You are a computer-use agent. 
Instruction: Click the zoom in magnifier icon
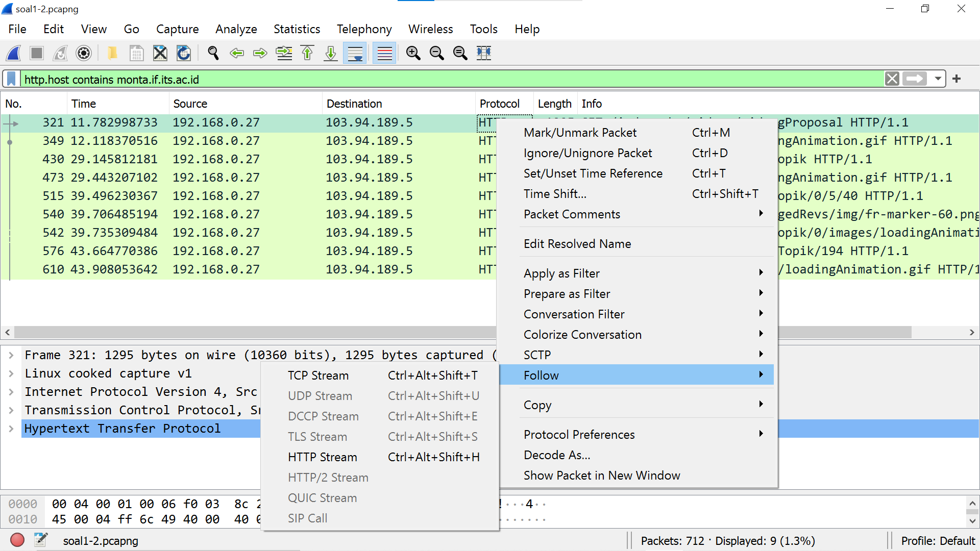coord(413,53)
